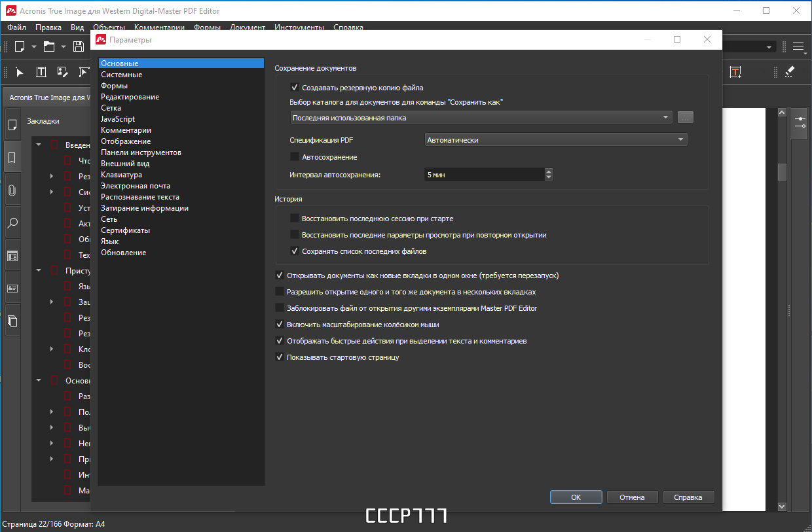Viewport: 812px width, 532px height.
Task: Select the Edit Text tool
Action: 41,72
